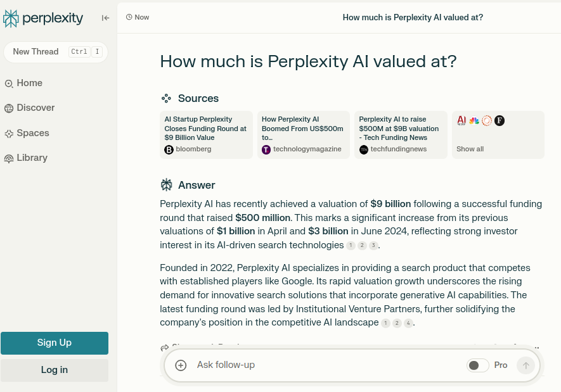Image resolution: width=561 pixels, height=392 pixels.
Task: Go to Spaces in sidebar
Action: pos(33,133)
